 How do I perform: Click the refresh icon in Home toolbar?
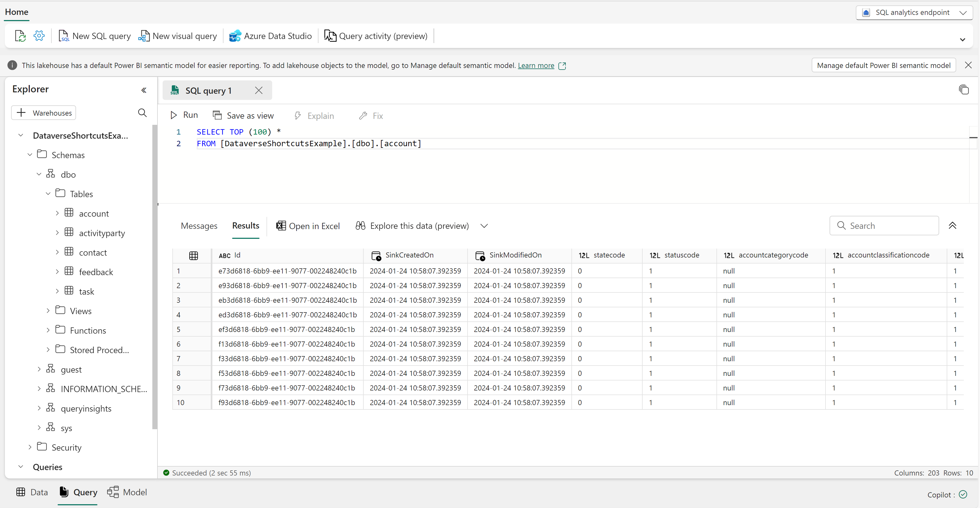pos(20,36)
